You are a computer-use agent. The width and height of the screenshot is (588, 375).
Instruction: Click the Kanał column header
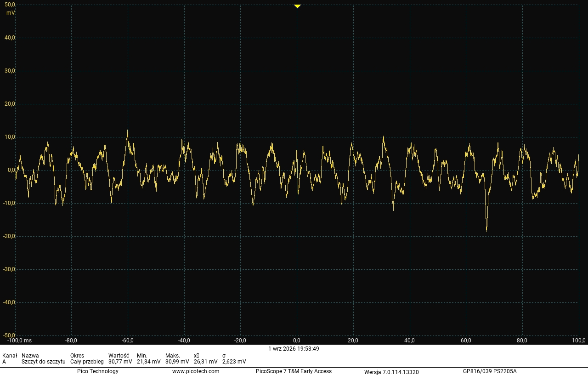pos(10,356)
